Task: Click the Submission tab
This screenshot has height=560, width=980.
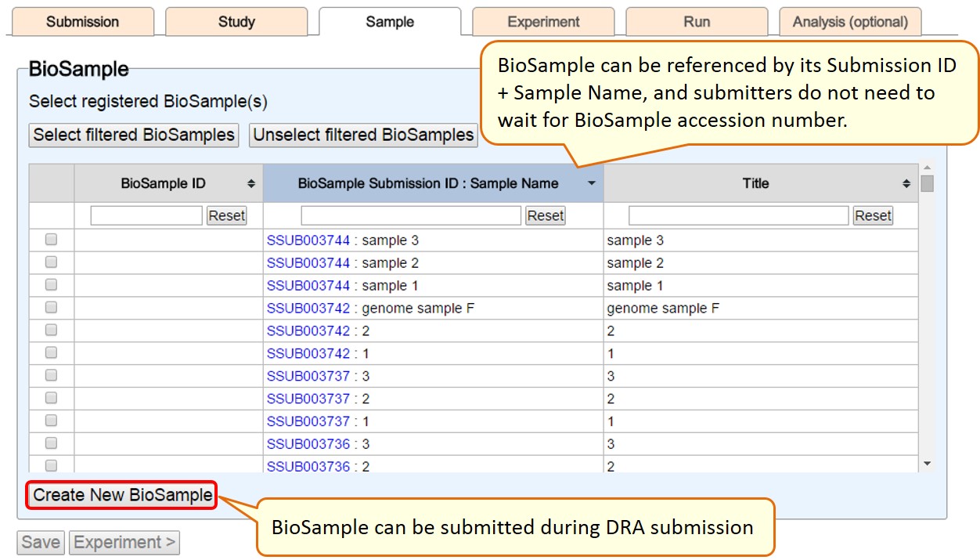Action: click(x=82, y=22)
